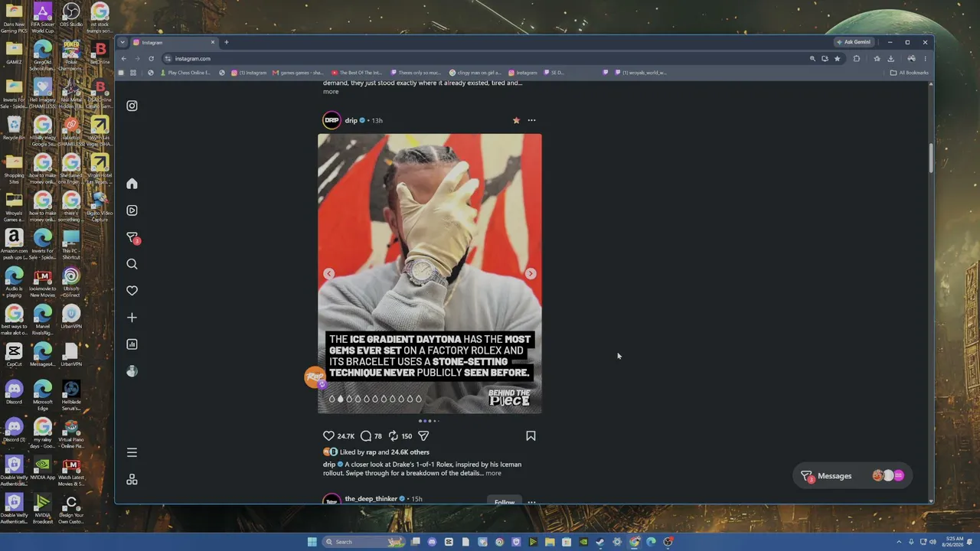Open direct messages icon in Instagram sidebar
The image size is (980, 551).
coord(132,238)
